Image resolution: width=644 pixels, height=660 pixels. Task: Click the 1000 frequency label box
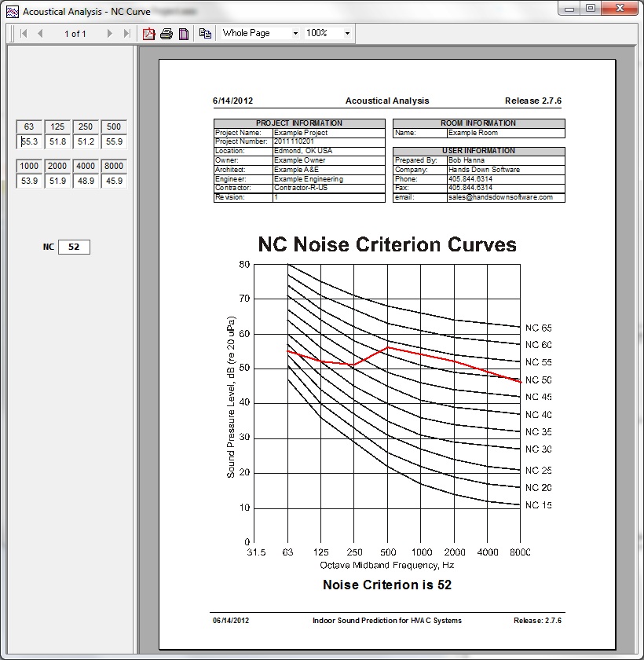coord(29,166)
